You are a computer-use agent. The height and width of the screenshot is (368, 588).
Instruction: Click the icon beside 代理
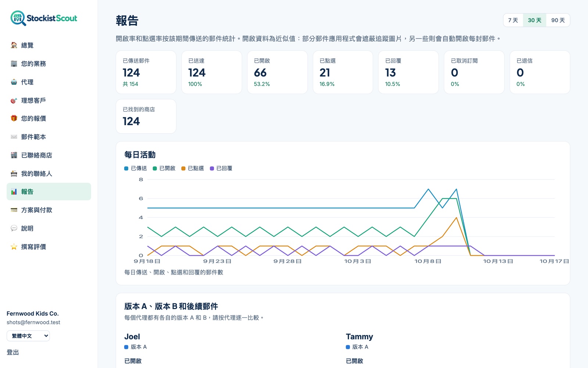(x=14, y=82)
